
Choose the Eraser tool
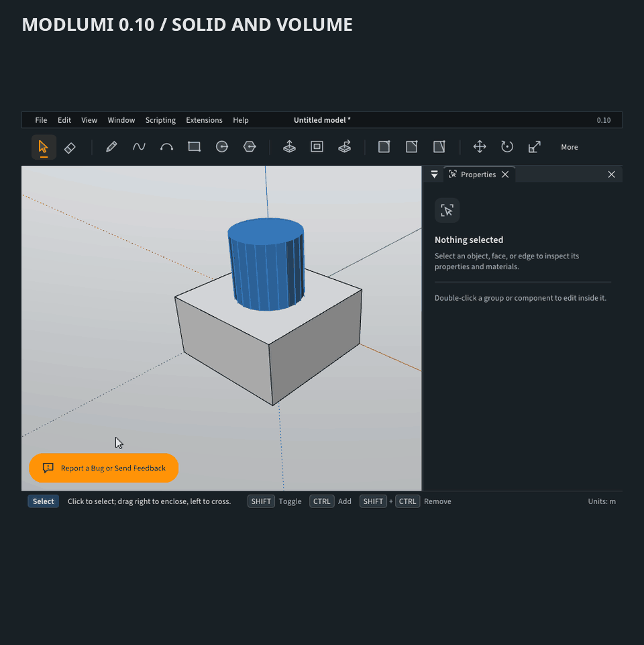click(70, 147)
